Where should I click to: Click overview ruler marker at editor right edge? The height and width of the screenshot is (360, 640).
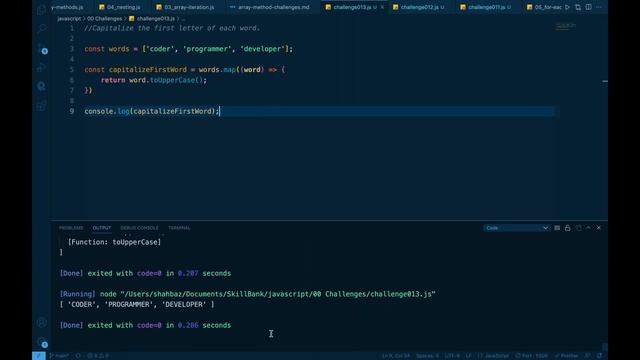coord(604,81)
